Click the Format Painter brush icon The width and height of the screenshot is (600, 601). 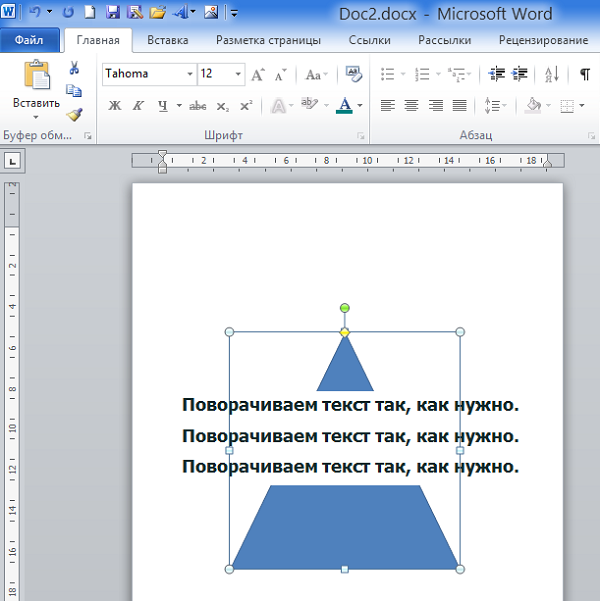click(74, 114)
